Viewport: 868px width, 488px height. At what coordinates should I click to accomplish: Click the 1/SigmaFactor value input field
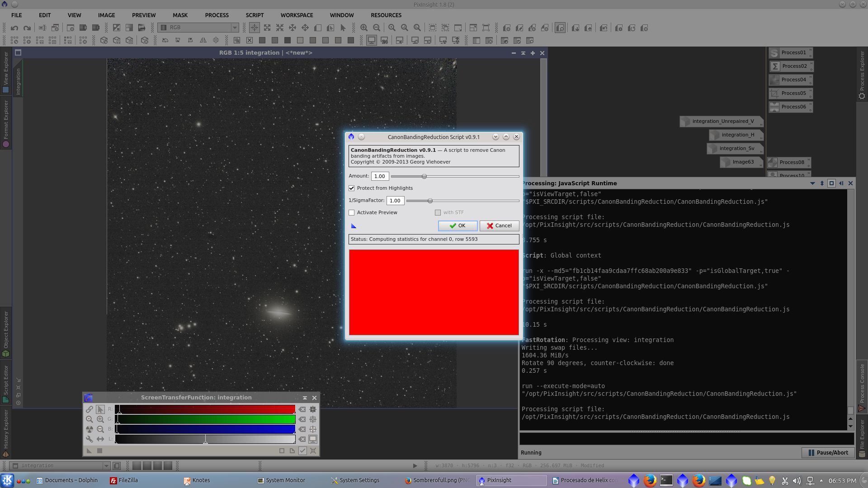point(395,201)
